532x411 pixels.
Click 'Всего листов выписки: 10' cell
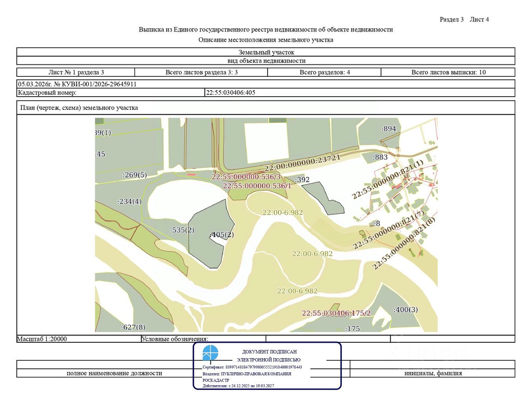click(448, 72)
